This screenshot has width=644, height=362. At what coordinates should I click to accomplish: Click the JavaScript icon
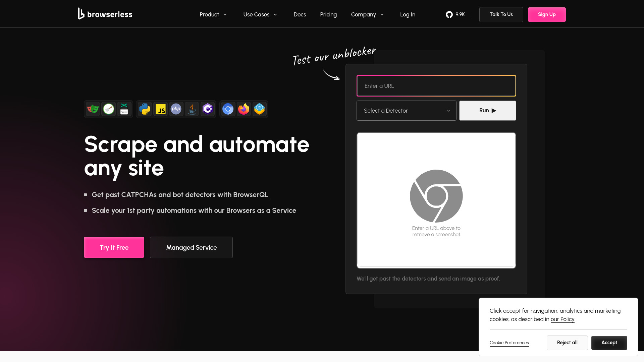point(161,109)
